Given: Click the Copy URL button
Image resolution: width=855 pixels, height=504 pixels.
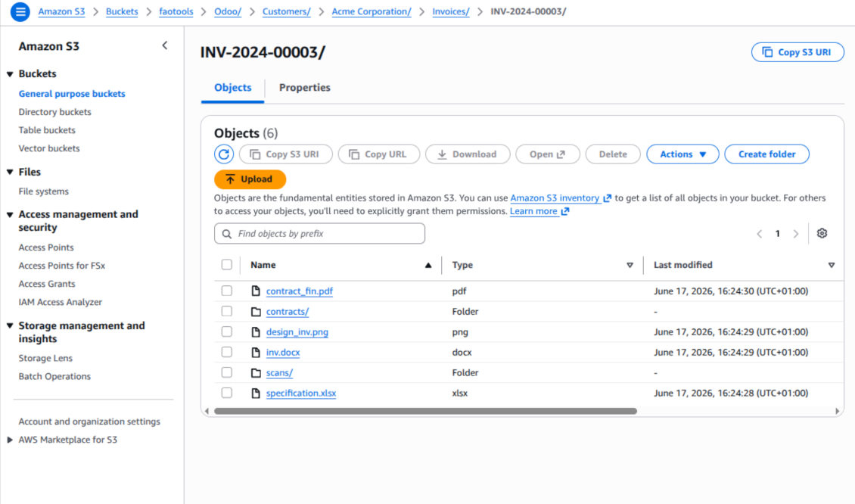Looking at the screenshot, I should pos(379,154).
